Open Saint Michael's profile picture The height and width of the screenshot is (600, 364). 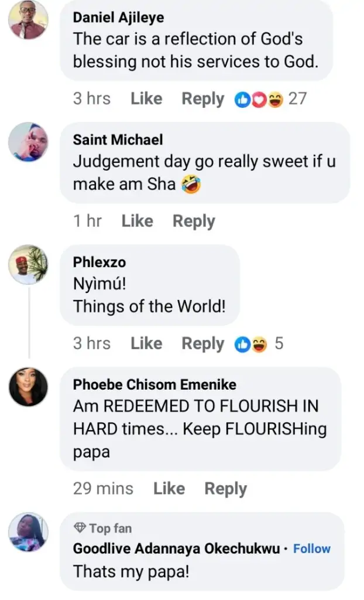click(x=28, y=142)
